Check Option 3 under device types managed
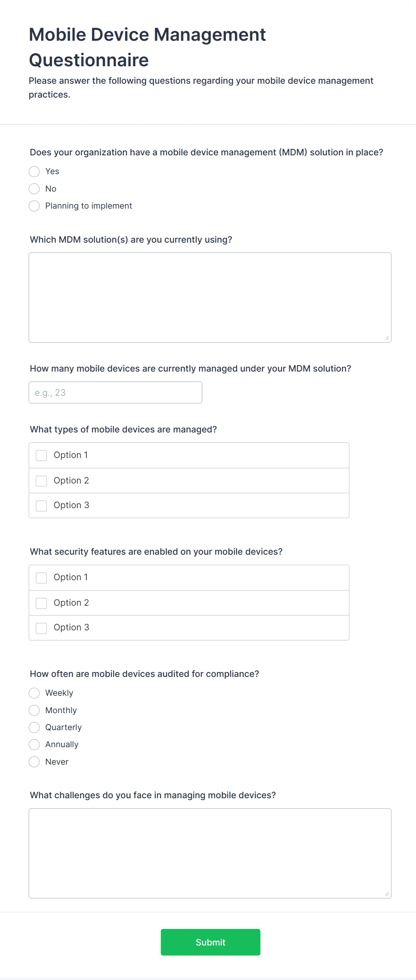The height and width of the screenshot is (980, 416). pyautogui.click(x=42, y=505)
